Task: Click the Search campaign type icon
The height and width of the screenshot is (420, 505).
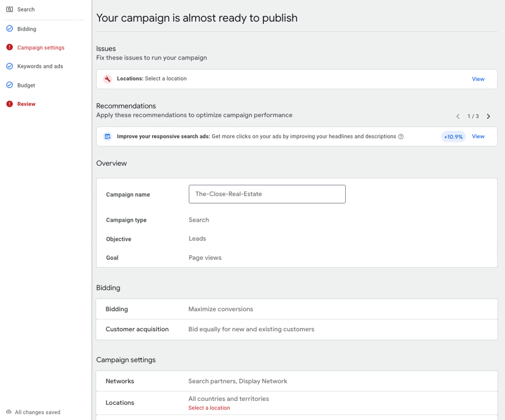Action: 10,9
